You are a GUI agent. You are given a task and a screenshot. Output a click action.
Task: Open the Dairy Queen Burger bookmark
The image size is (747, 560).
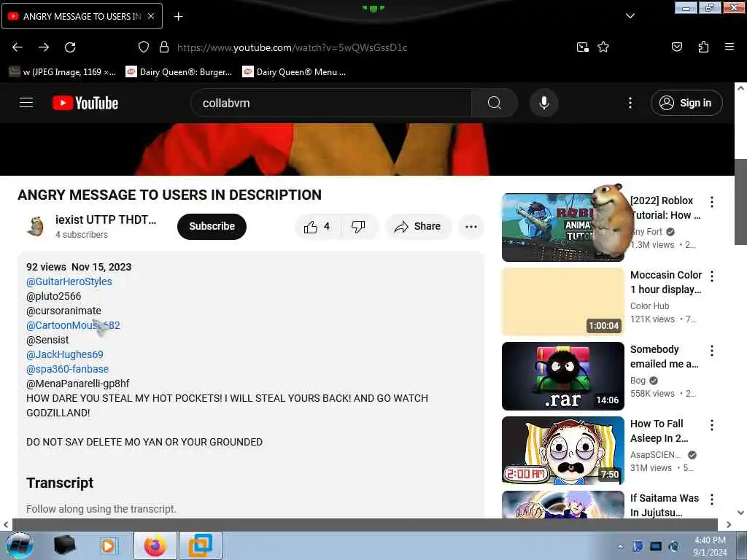[179, 72]
